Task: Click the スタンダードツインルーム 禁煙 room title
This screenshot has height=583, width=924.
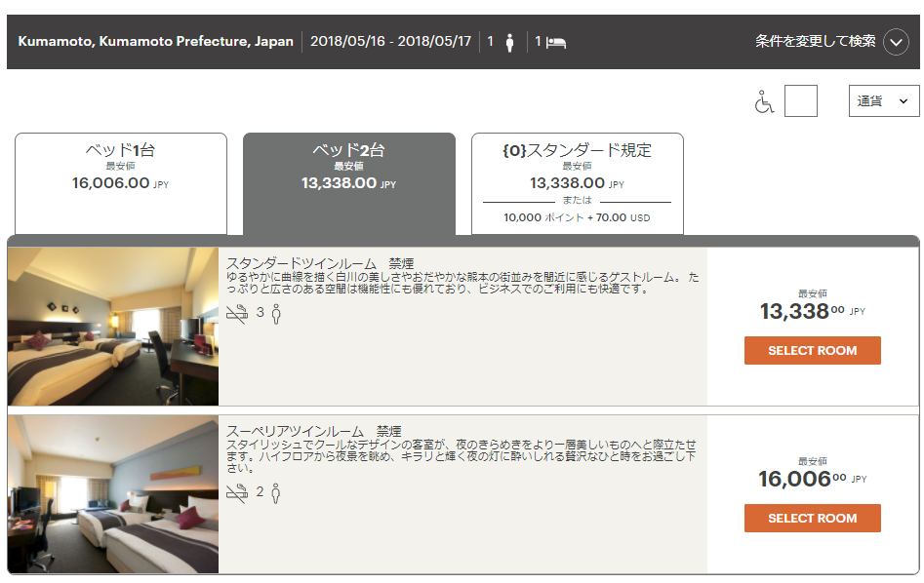Action: tap(320, 263)
